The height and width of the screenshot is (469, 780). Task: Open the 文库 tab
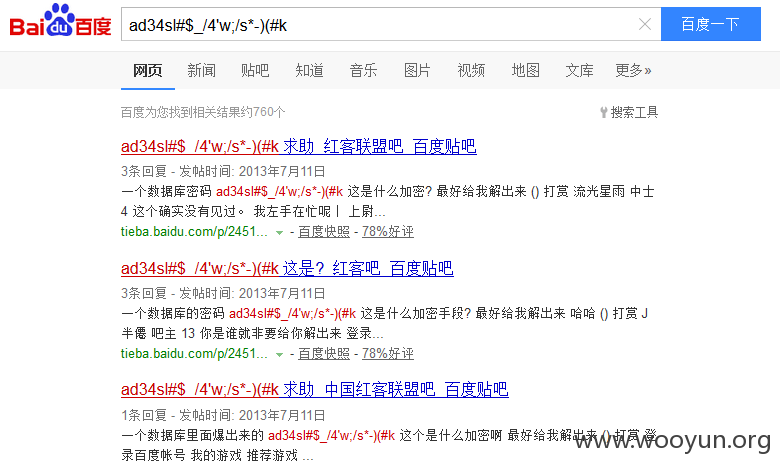579,71
